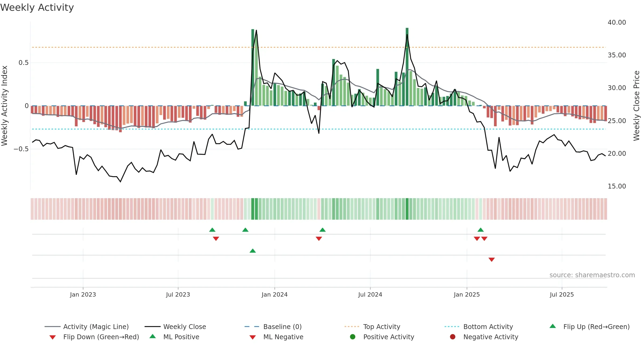The height and width of the screenshot is (362, 644).
Task: Click the Flip Up triangle near Apr 2024
Action: pos(323,230)
